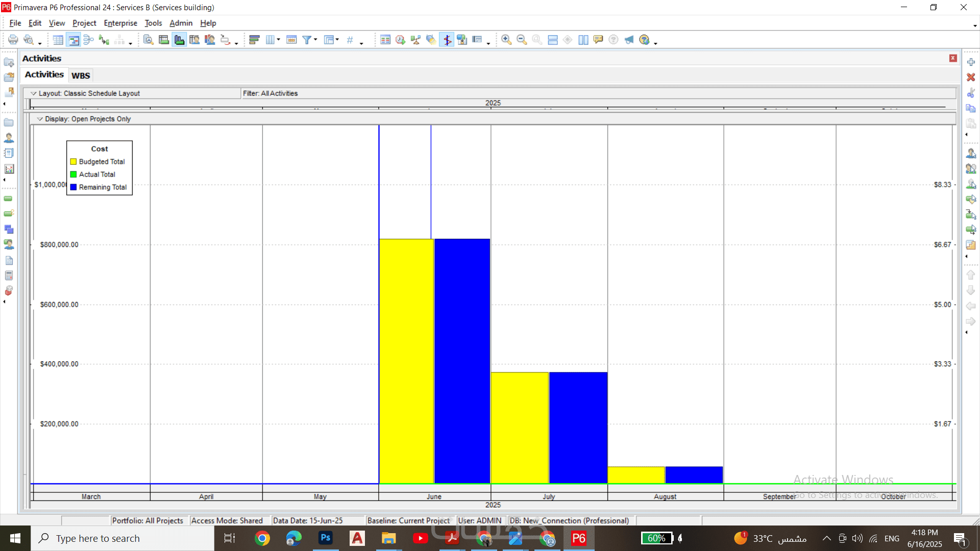The image size is (980, 551).
Task: Click the yellow Budgeted Total legend swatch
Action: tap(73, 162)
